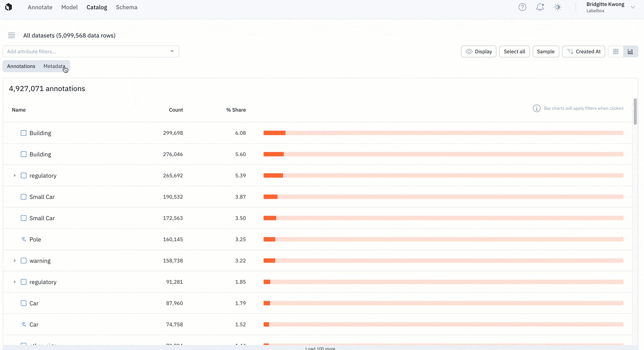The width and height of the screenshot is (644, 350).
Task: Click the Car 1.79 share bar
Action: point(443,303)
